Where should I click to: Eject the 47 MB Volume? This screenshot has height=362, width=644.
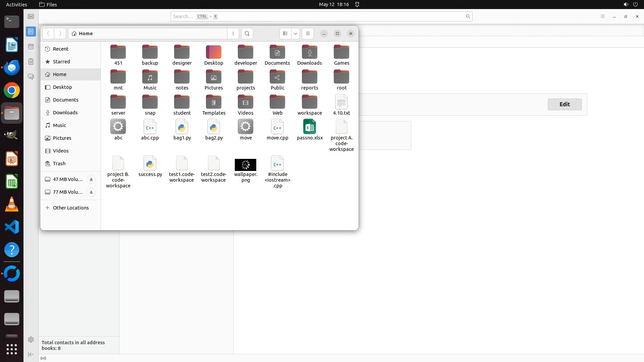coord(91,179)
